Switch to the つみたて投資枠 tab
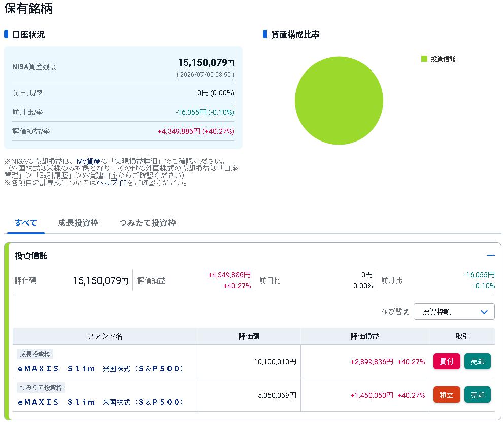504x423 pixels. coord(147,223)
